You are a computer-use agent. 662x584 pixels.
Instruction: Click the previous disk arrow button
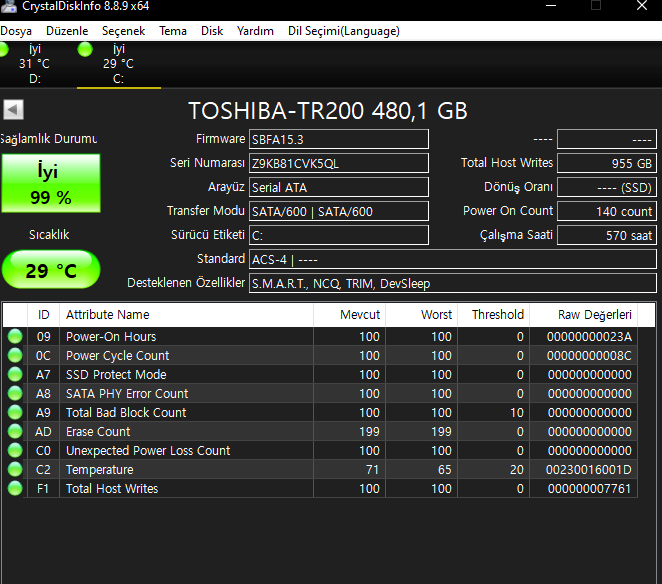coord(13,110)
